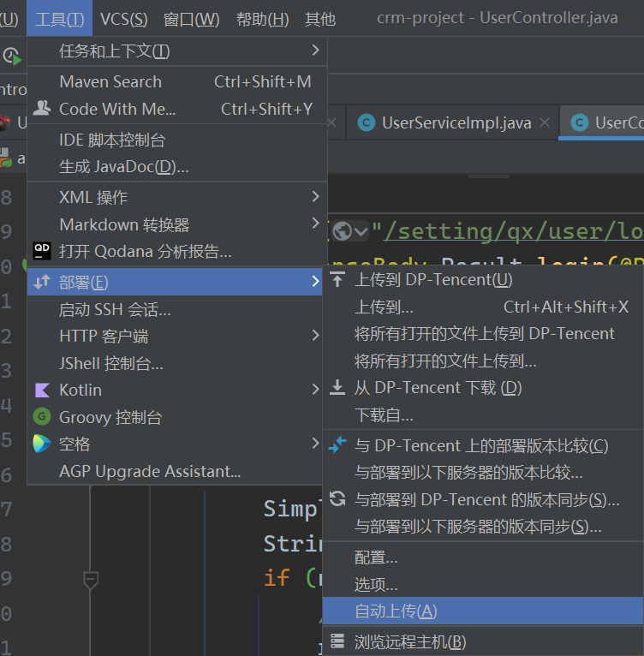Open deployment 配置...

[x=483, y=558]
